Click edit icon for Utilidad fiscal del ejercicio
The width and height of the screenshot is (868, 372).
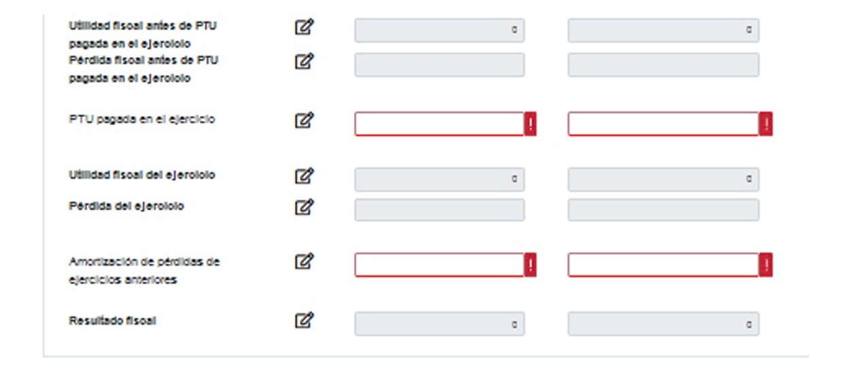(304, 175)
